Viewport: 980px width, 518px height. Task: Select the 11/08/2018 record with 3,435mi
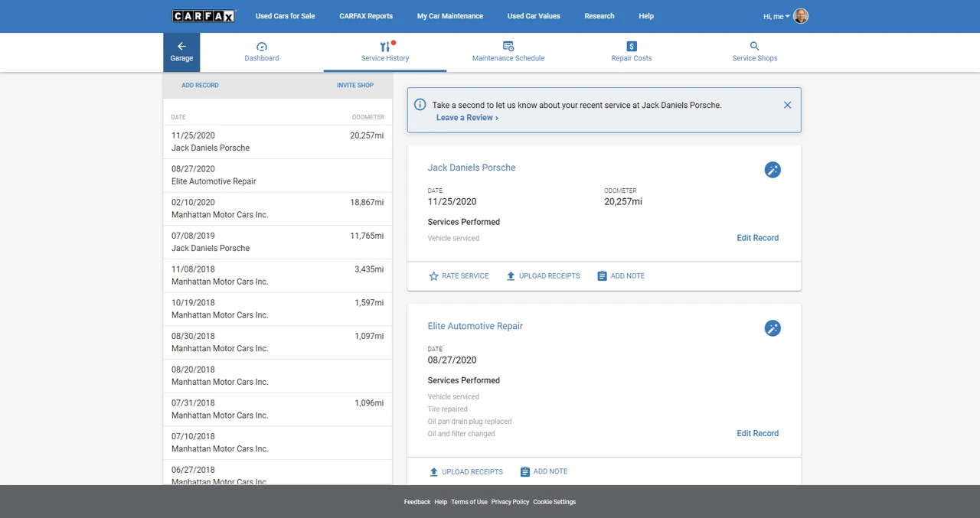(277, 275)
